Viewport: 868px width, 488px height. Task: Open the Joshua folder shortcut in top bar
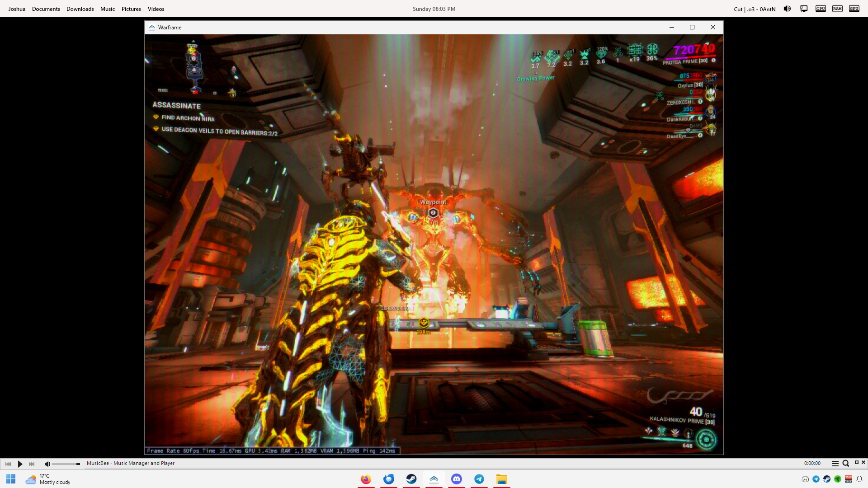(17, 9)
